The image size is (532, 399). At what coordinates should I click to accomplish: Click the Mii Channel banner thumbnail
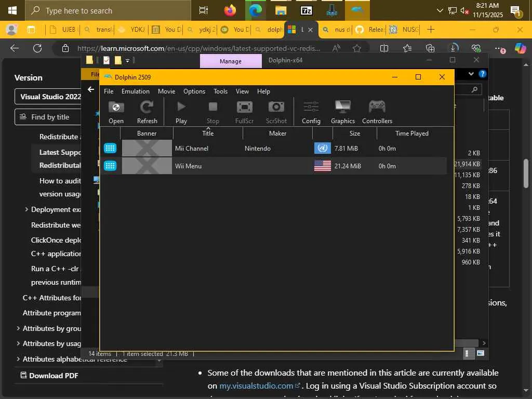pos(147,148)
